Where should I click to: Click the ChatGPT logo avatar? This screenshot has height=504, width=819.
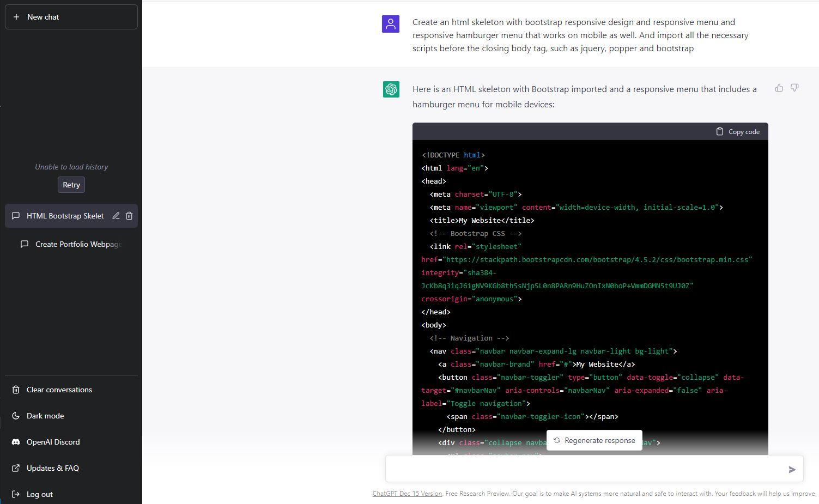coord(391,89)
